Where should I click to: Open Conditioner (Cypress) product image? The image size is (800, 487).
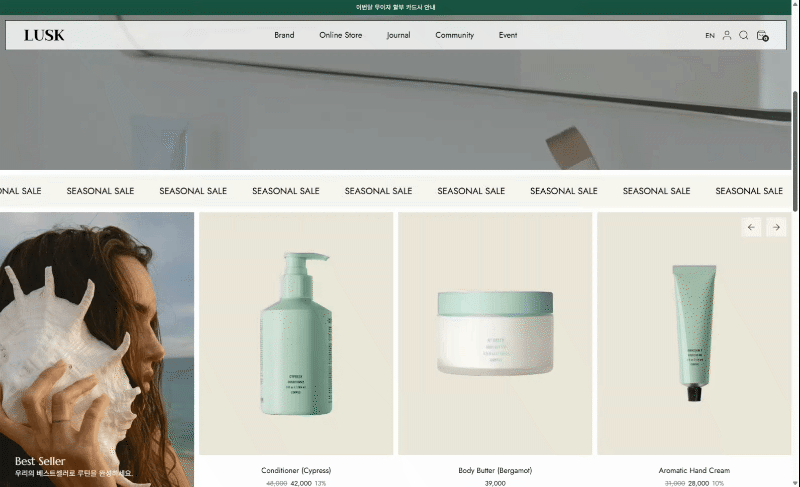pyautogui.click(x=296, y=334)
